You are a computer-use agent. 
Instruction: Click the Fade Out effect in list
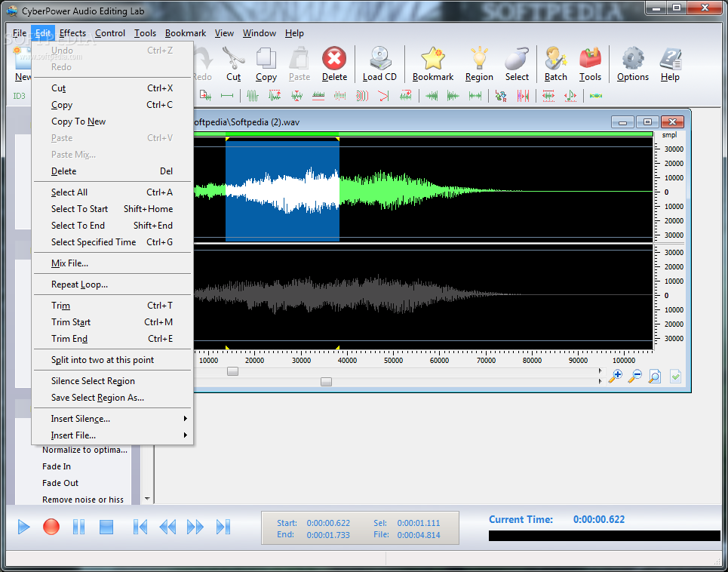(x=60, y=483)
